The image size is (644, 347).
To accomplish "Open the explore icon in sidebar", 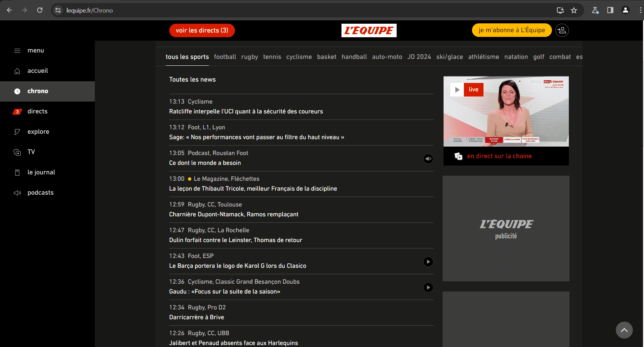I will pos(17,132).
